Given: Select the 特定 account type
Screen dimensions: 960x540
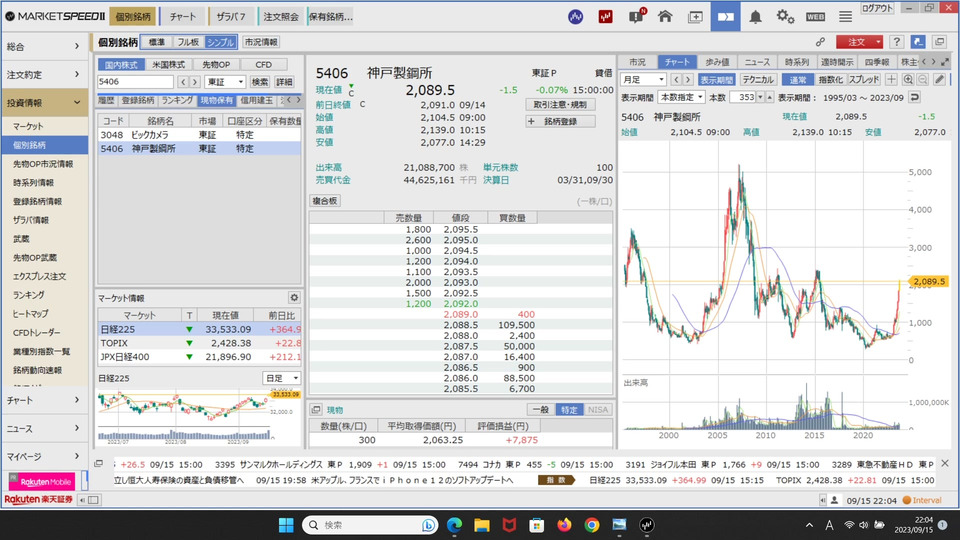Looking at the screenshot, I should (x=569, y=410).
